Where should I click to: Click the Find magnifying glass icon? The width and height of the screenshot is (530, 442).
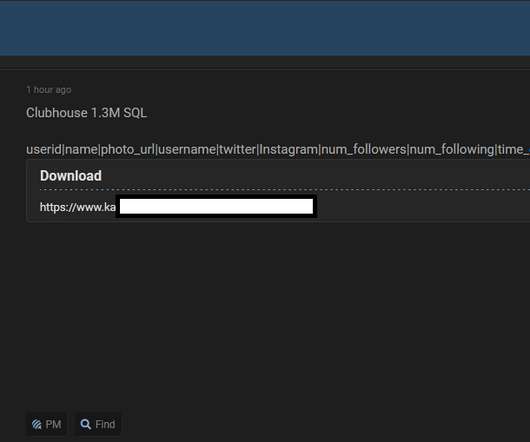coord(86,424)
